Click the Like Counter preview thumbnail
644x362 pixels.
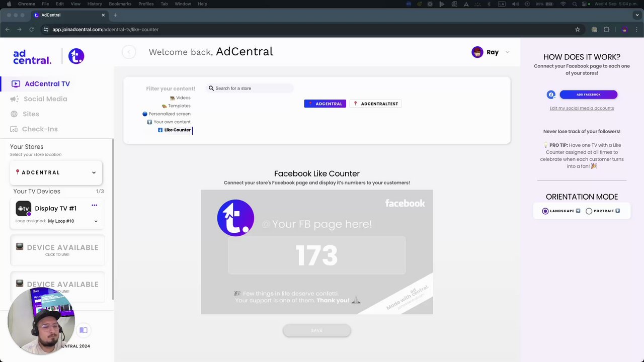[x=316, y=252]
